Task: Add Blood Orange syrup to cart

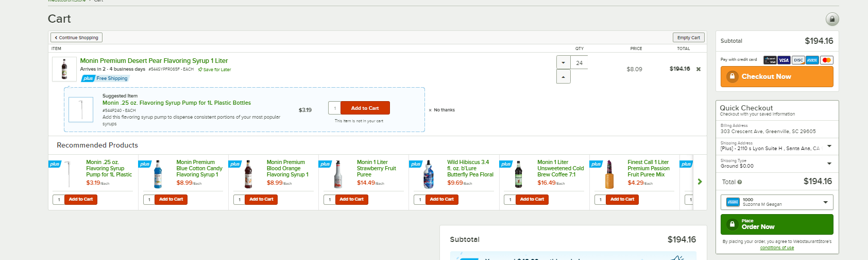Action: 261,199
